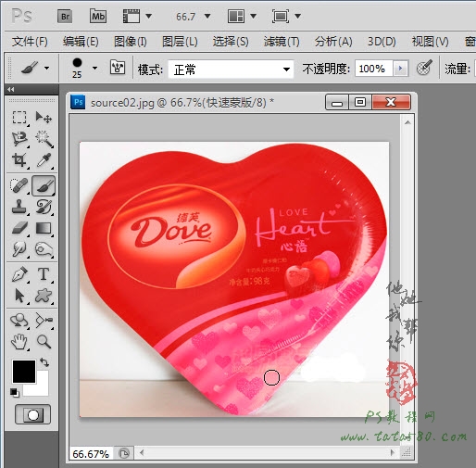The image size is (476, 468).
Task: Open the 模式 blend mode dropdown
Action: tap(231, 70)
